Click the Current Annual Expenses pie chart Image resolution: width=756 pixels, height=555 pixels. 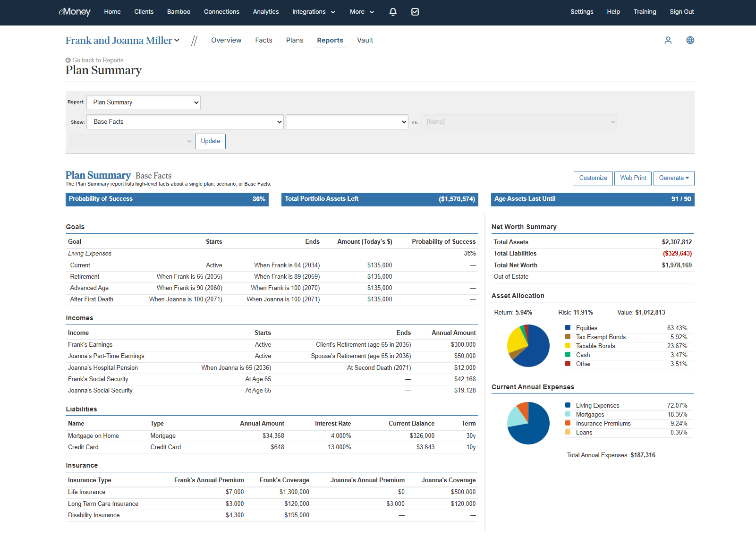(528, 423)
